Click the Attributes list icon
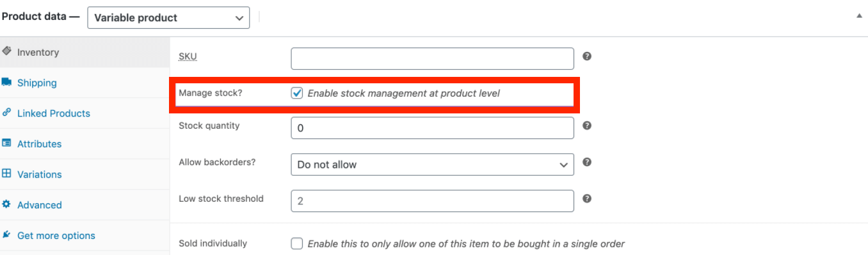This screenshot has width=868, height=255. (x=6, y=143)
